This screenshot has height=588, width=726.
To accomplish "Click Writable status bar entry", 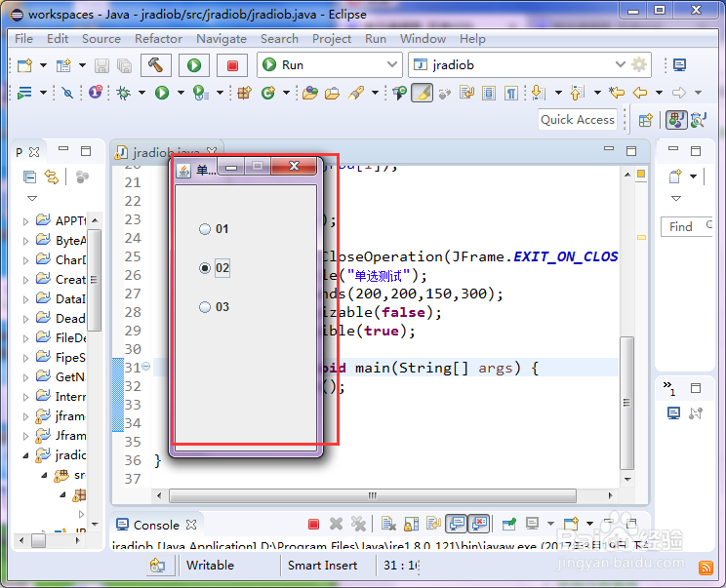I will (x=210, y=566).
